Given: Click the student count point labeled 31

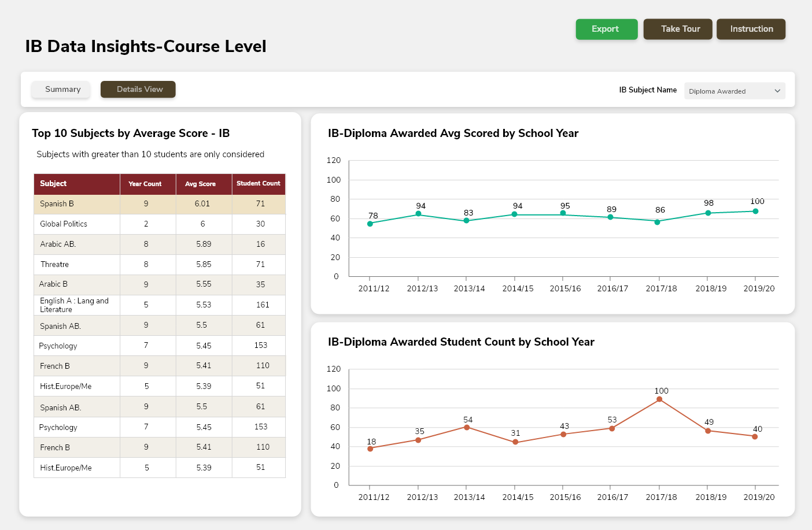Looking at the screenshot, I should pyautogui.click(x=515, y=442).
